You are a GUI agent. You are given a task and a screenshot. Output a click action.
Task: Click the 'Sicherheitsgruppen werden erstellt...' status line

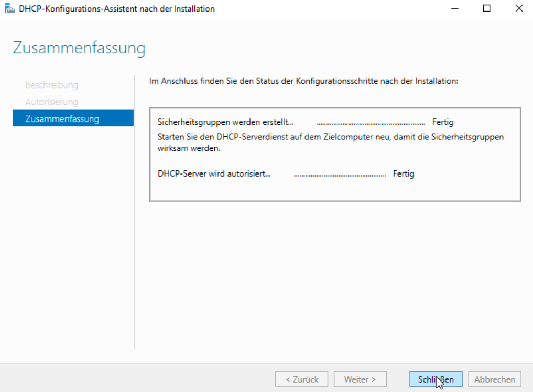tap(225, 122)
